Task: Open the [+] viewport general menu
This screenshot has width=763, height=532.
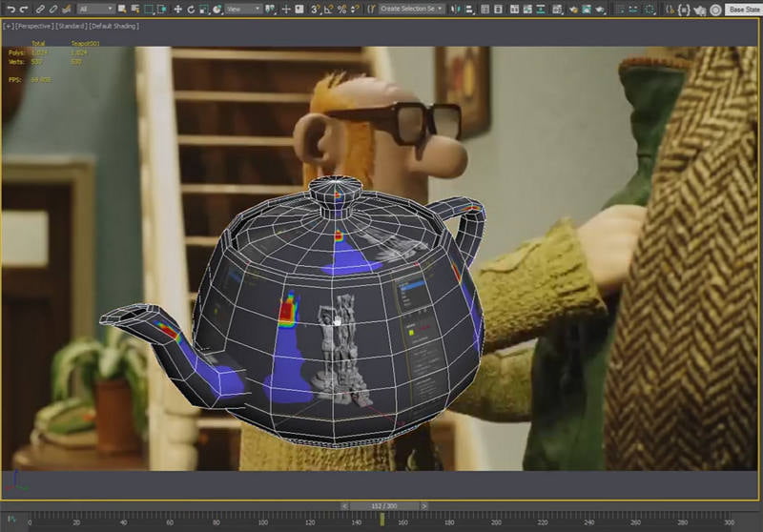Action: tap(9, 27)
